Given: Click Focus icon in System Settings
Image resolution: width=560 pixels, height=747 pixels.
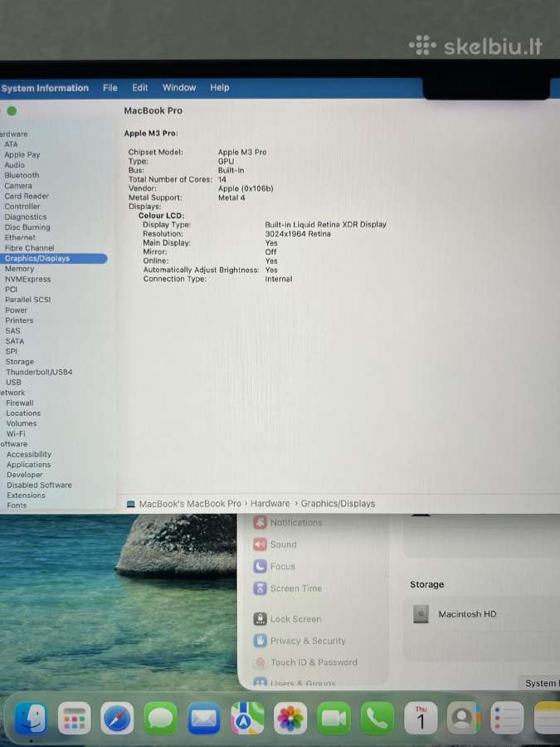Looking at the screenshot, I should coord(260,566).
